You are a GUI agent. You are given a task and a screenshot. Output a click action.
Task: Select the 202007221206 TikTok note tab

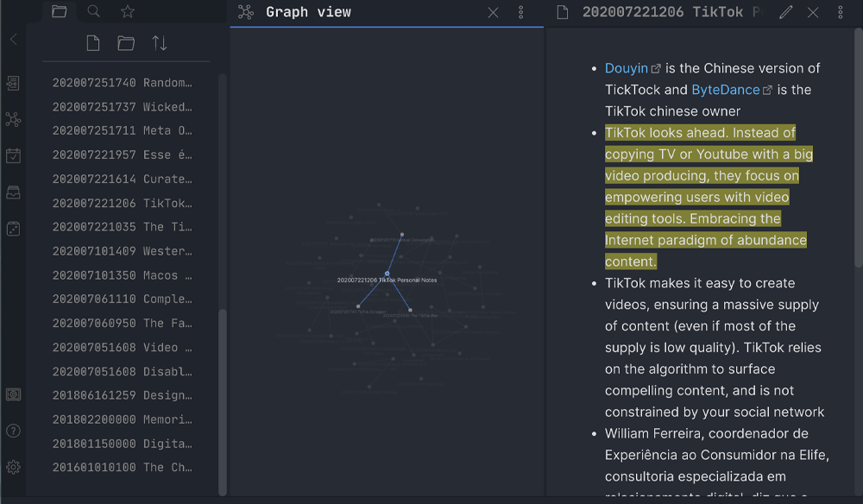(671, 12)
